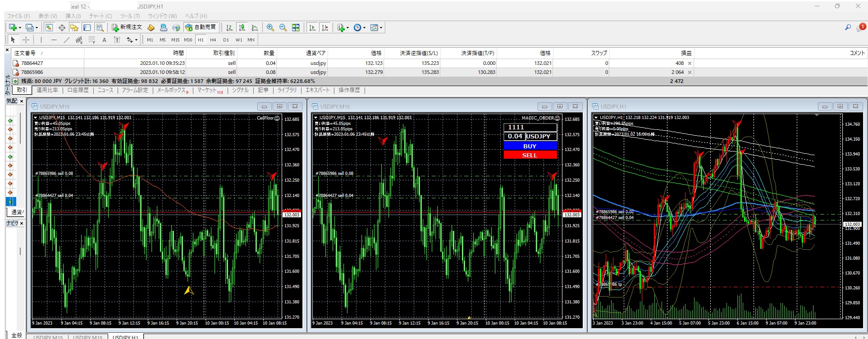868x339 pixels.
Task: Click the 0.04 lot size field
Action: pos(514,136)
